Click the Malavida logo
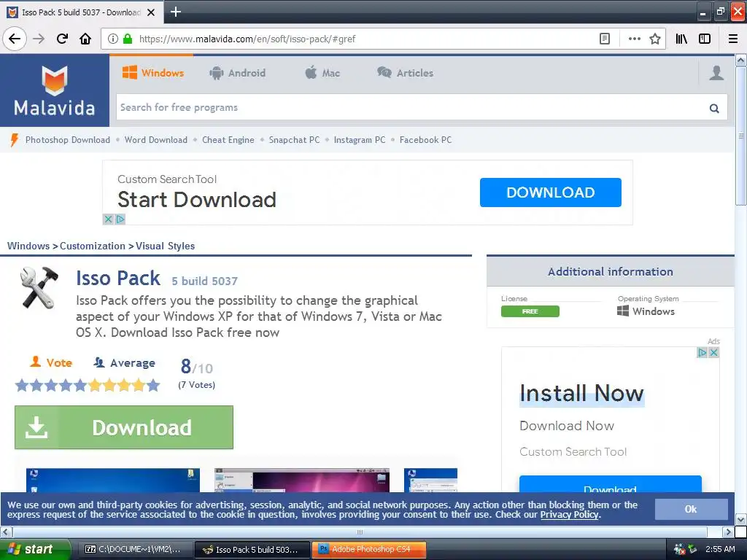Image resolution: width=747 pixels, height=560 pixels. [54, 90]
